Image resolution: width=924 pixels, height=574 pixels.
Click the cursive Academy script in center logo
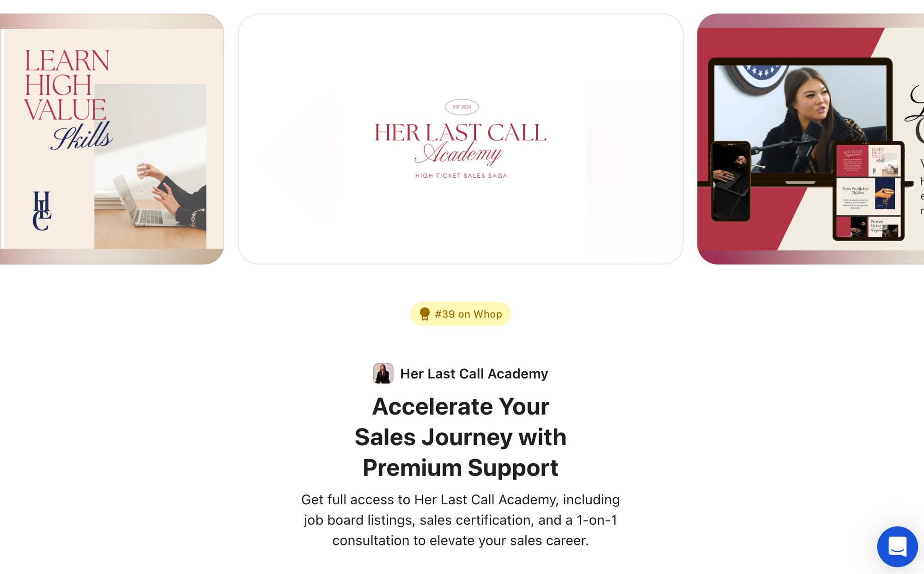(458, 153)
